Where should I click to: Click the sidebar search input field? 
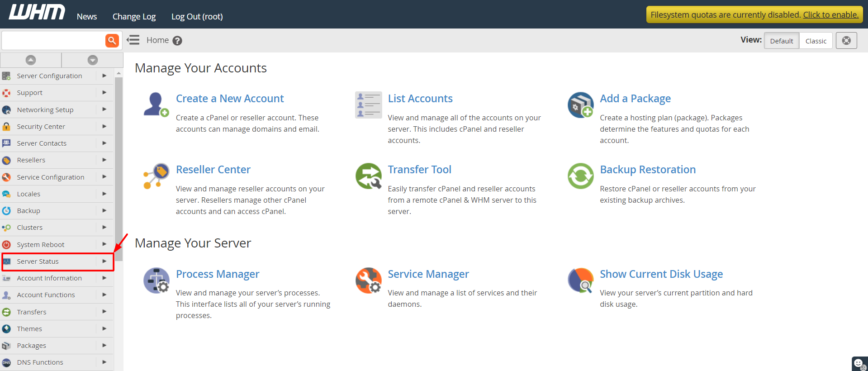coord(53,40)
